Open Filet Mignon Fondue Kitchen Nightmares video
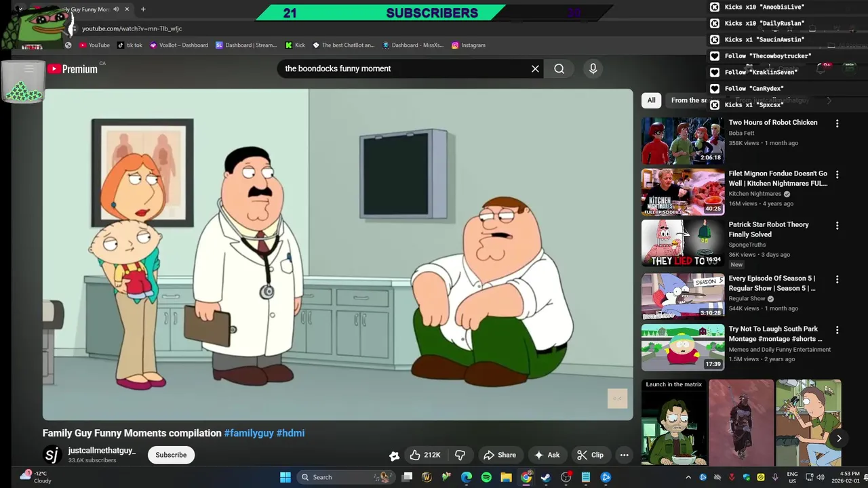 point(683,192)
